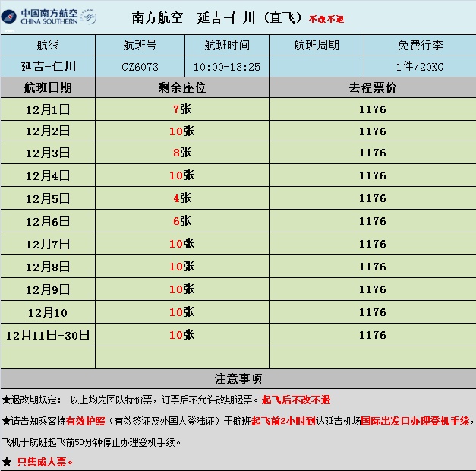Select the 12月9日 date cell
476x471 pixels.
48,289
